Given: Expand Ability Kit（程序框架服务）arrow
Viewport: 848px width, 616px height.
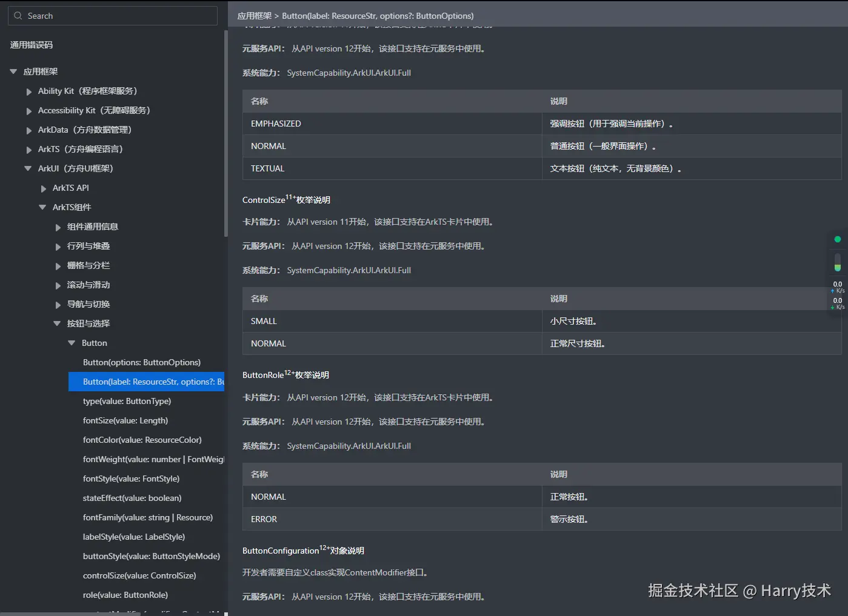Looking at the screenshot, I should coord(28,91).
